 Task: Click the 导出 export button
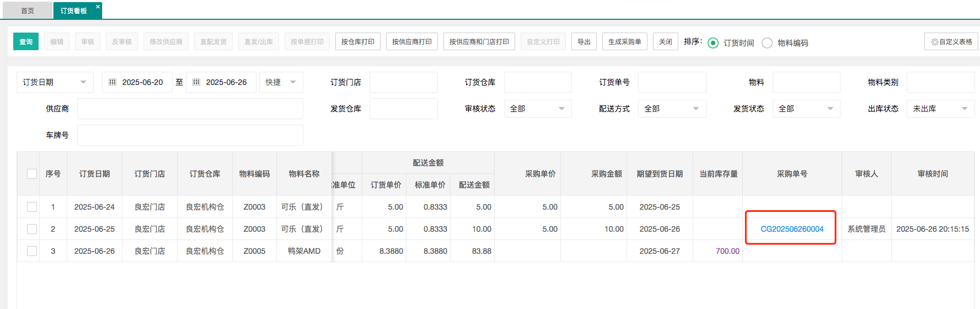583,42
